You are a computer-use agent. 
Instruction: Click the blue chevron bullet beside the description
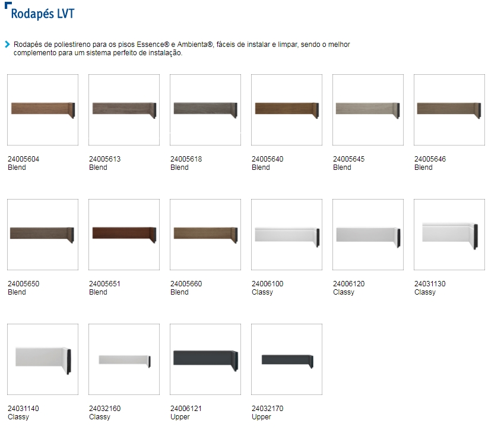point(7,45)
